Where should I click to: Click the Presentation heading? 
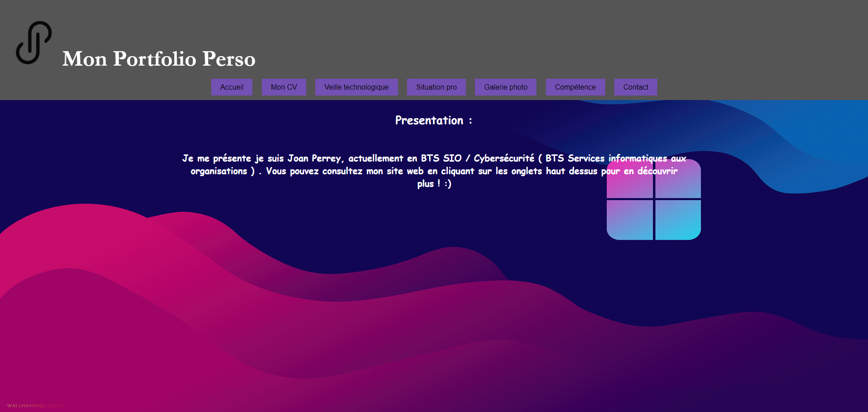(x=434, y=120)
